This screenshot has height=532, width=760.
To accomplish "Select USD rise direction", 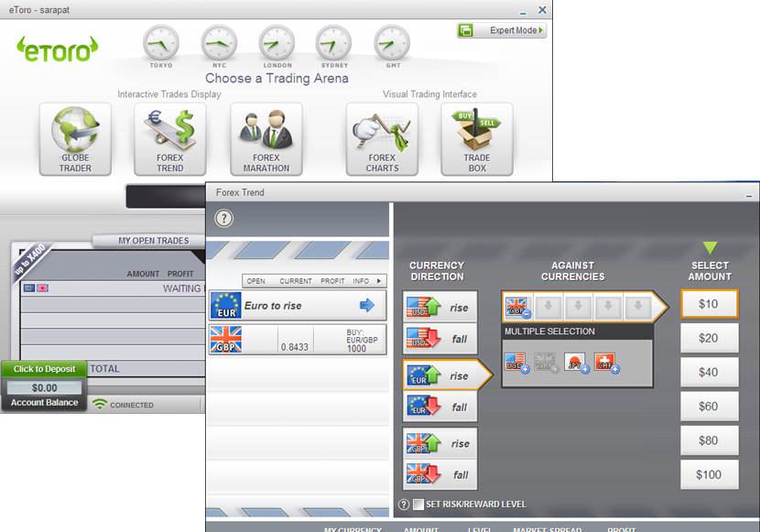I will [440, 307].
